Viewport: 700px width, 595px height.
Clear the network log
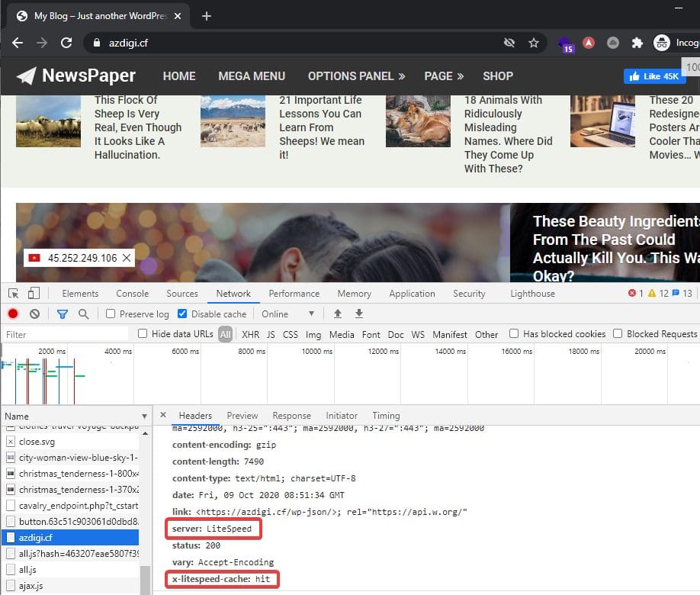[x=34, y=314]
